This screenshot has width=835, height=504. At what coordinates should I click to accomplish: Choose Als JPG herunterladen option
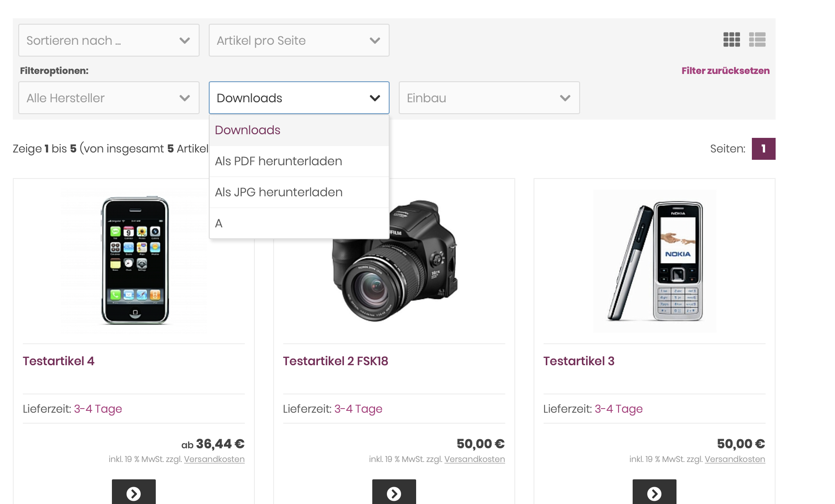click(279, 192)
